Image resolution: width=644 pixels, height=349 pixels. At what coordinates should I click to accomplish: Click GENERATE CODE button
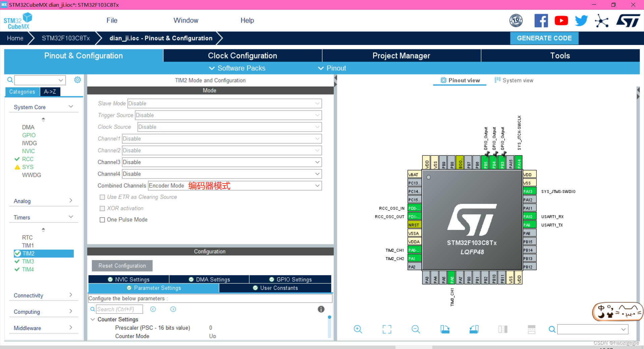click(544, 38)
